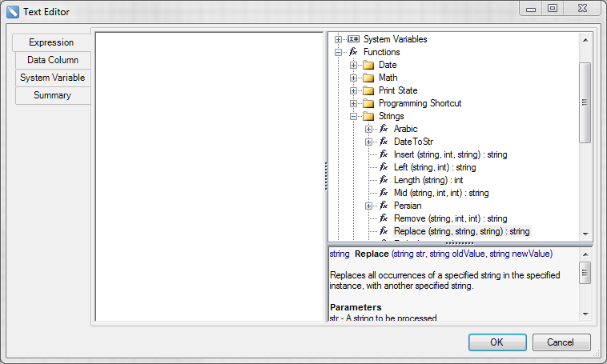Screen dimensions: 607x364
Task: Click the Programming Shortcut folder icon
Action: tap(368, 103)
